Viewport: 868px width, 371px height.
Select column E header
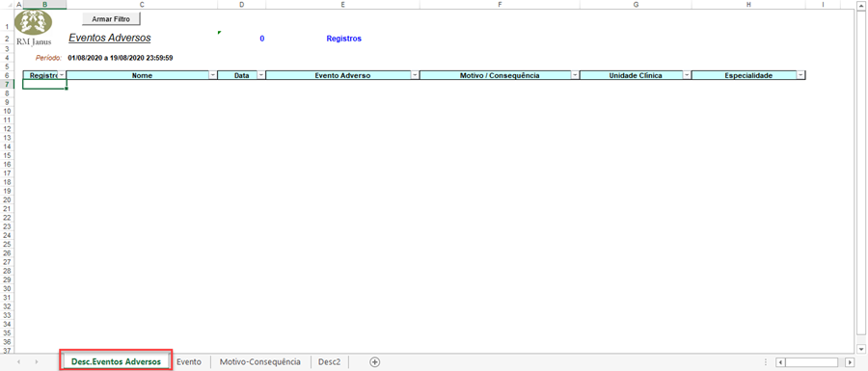342,5
